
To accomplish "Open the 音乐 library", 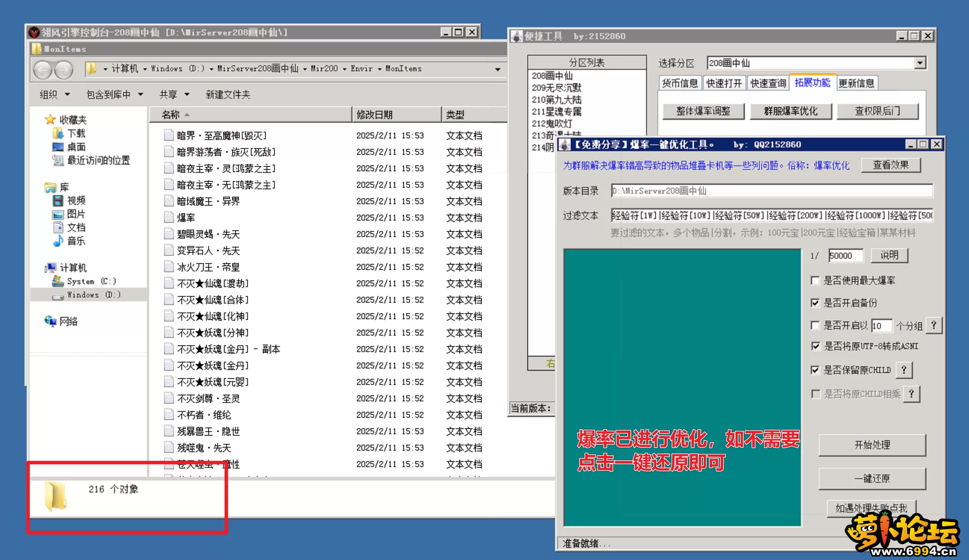I will pyautogui.click(x=76, y=240).
